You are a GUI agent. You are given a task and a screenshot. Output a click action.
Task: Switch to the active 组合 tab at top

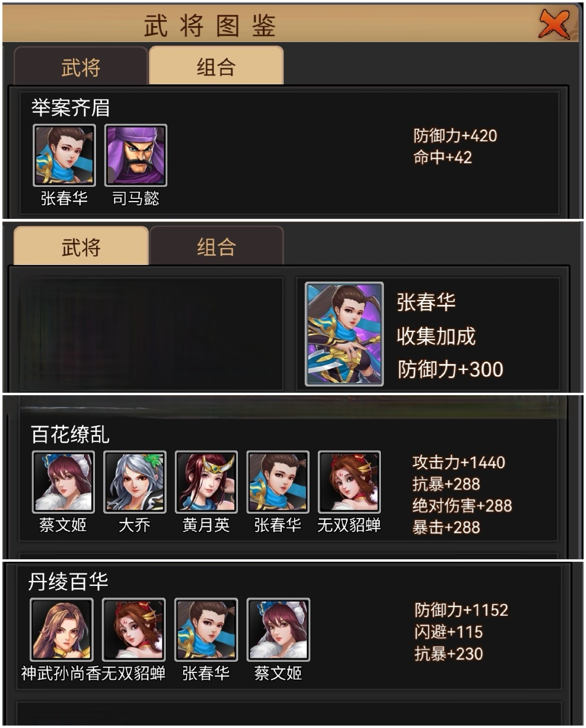click(x=216, y=66)
